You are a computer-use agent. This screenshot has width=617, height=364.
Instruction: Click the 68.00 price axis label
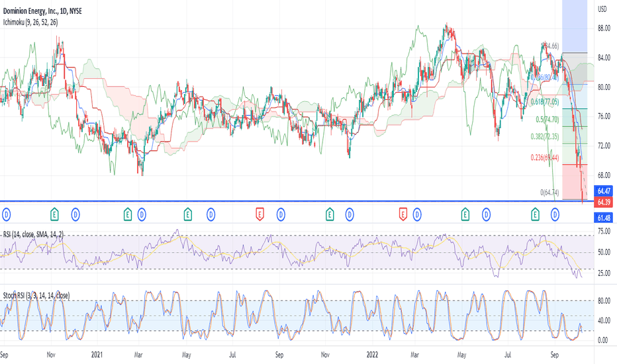(x=604, y=175)
